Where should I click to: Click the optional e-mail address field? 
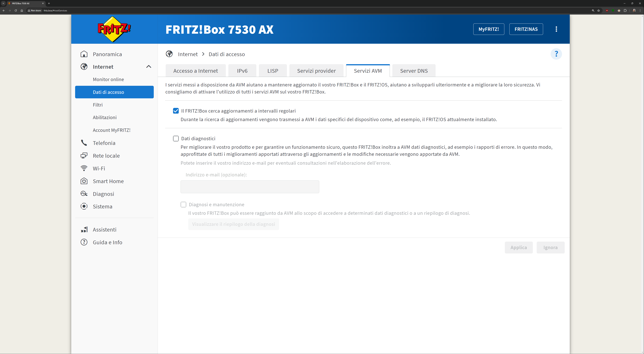tap(250, 187)
